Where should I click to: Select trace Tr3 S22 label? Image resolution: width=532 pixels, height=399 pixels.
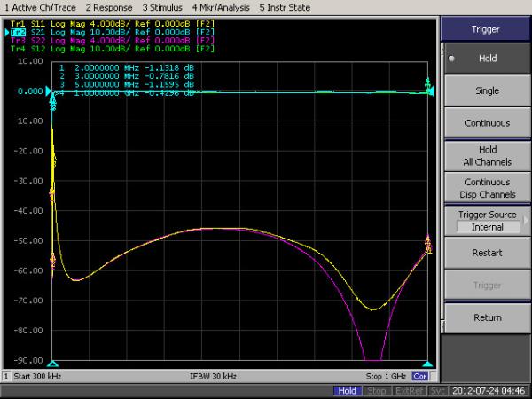pos(113,41)
